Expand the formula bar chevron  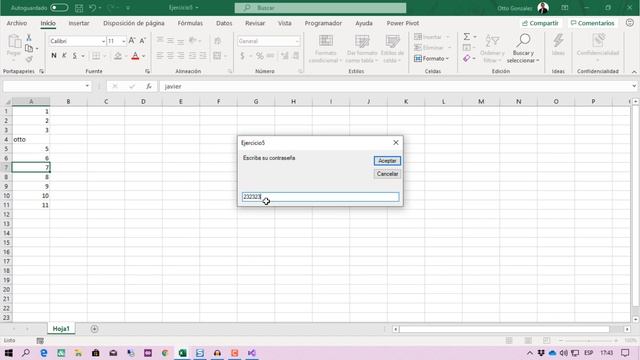(634, 86)
